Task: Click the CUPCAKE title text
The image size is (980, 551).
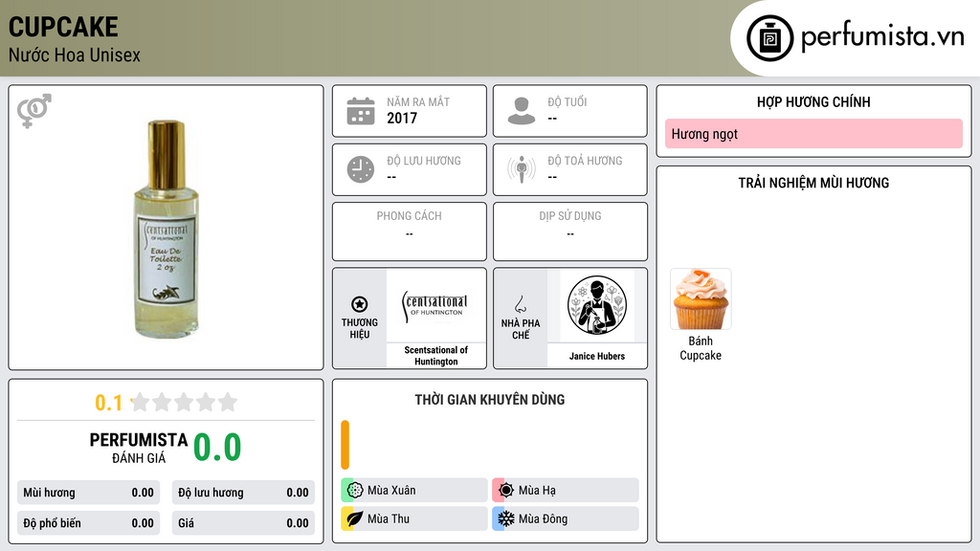Action: pyautogui.click(x=63, y=27)
